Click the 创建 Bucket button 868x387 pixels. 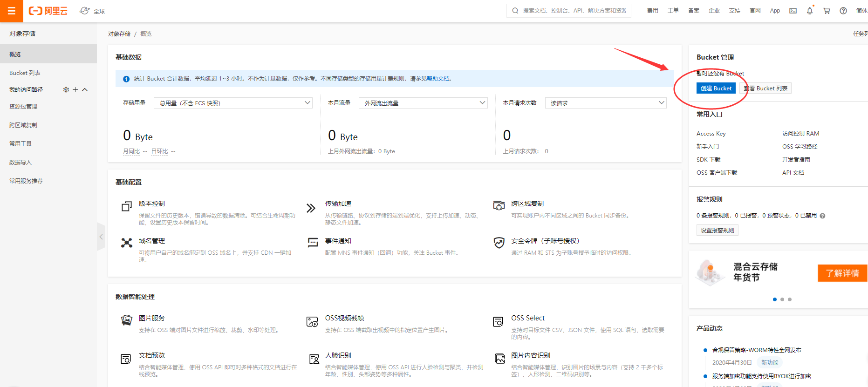pyautogui.click(x=716, y=88)
